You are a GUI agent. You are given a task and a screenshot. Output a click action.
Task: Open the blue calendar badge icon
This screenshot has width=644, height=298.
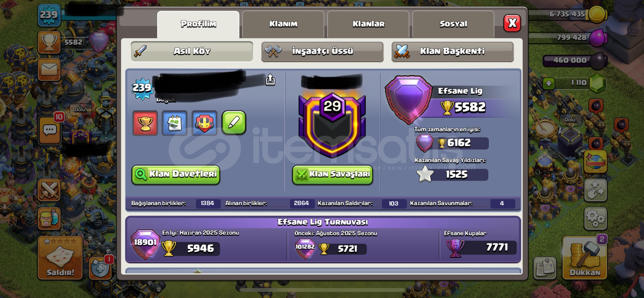tap(174, 123)
